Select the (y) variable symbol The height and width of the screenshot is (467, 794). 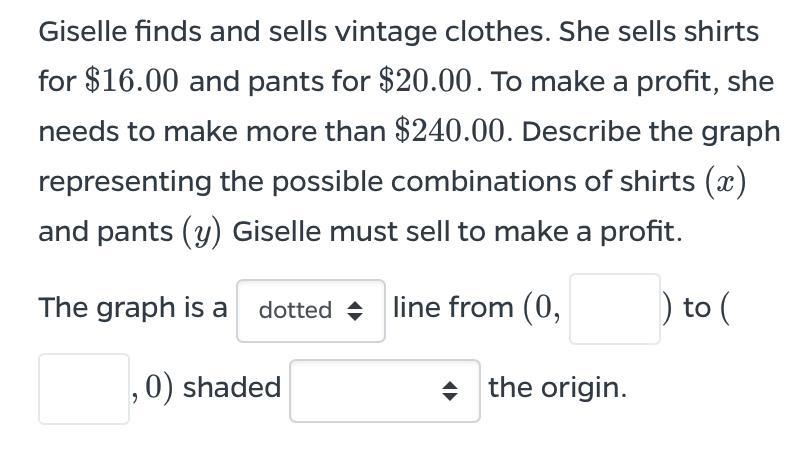point(202,232)
